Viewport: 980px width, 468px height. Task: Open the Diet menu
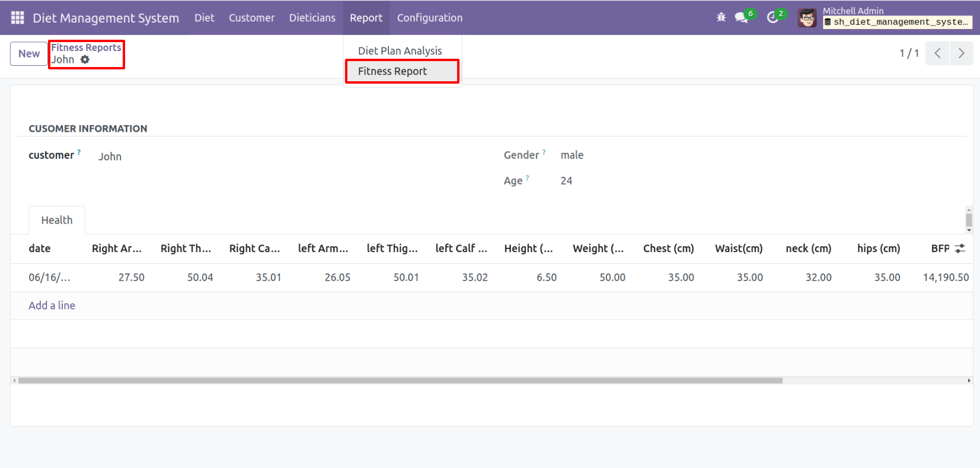click(204, 18)
